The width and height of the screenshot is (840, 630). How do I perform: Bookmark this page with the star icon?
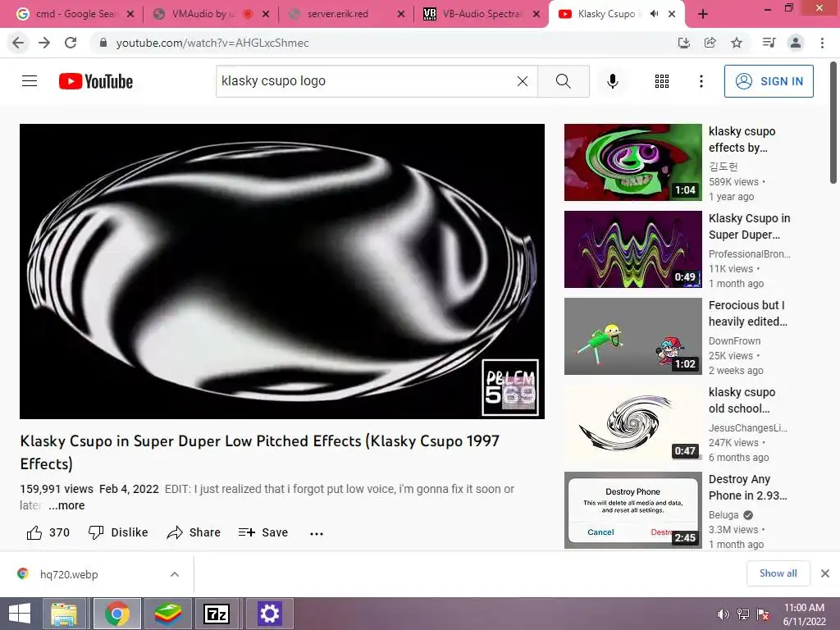(737, 43)
